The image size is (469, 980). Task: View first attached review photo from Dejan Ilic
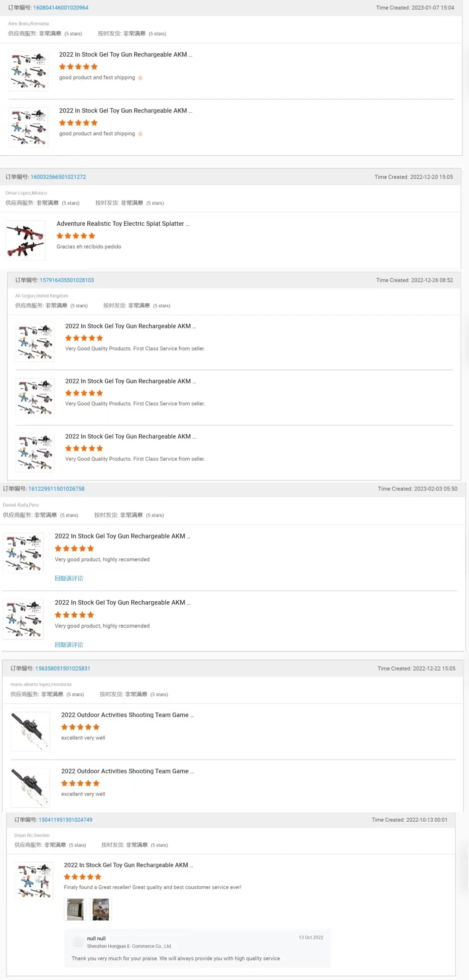pyautogui.click(x=75, y=910)
